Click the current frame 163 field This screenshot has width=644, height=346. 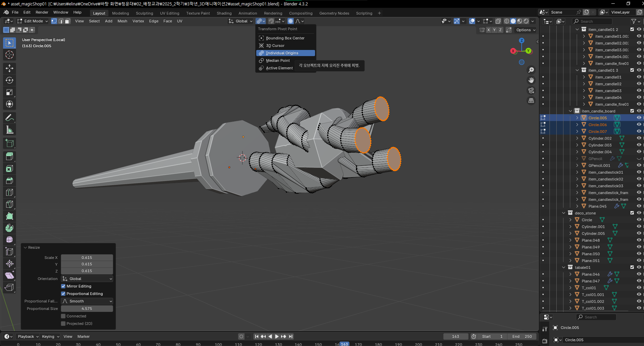click(x=456, y=336)
